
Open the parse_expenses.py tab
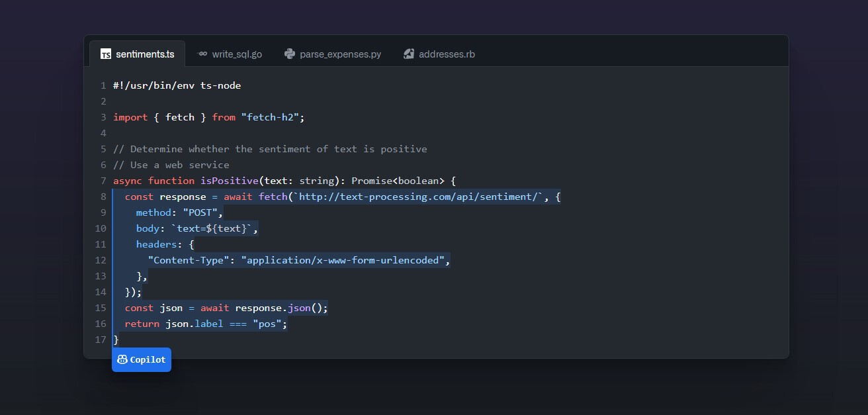tap(333, 54)
